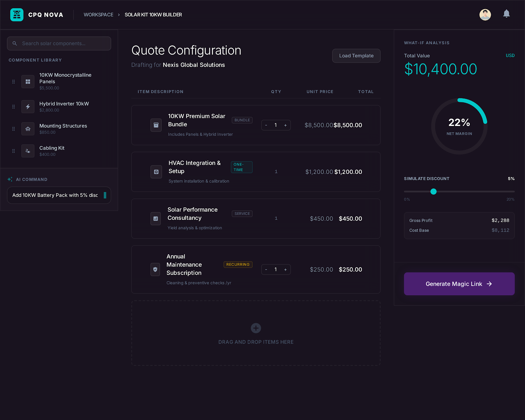
Task: Click the CPQ Nova logo icon
Action: [17, 15]
